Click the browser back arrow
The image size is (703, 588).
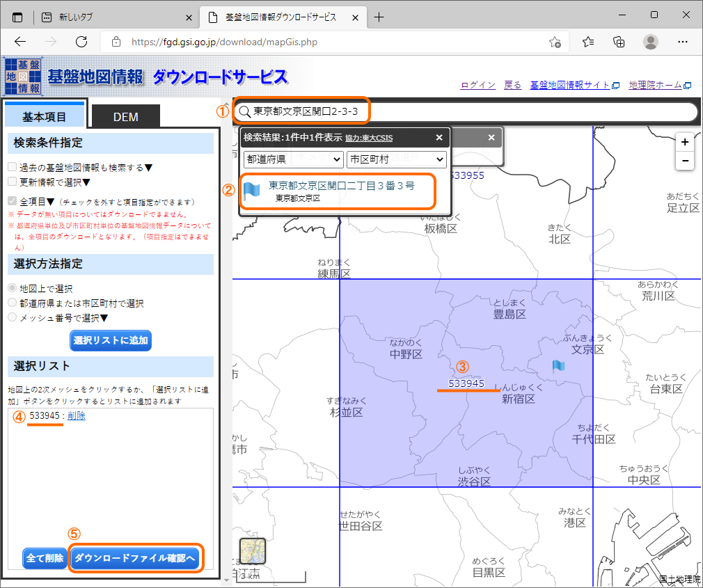coord(20,42)
